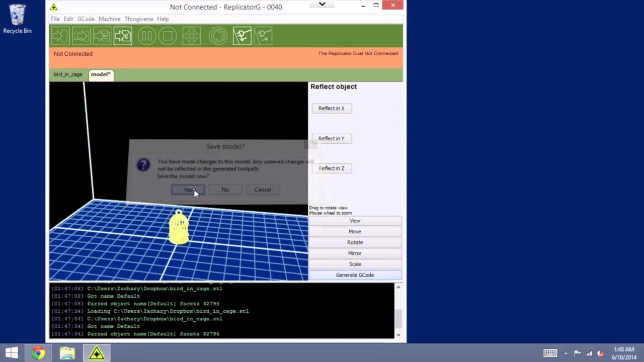The height and width of the screenshot is (362, 644).
Task: Click Yes in the Save model dialog
Action: pos(188,190)
